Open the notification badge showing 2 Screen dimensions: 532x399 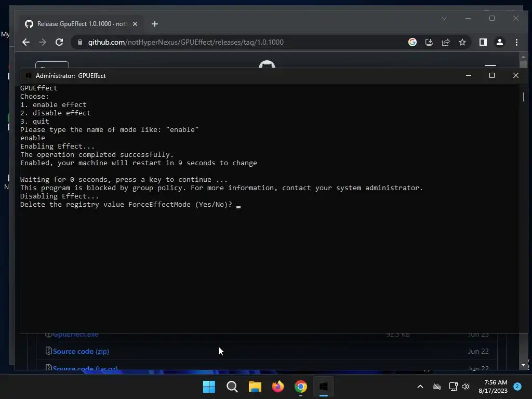[x=517, y=386]
